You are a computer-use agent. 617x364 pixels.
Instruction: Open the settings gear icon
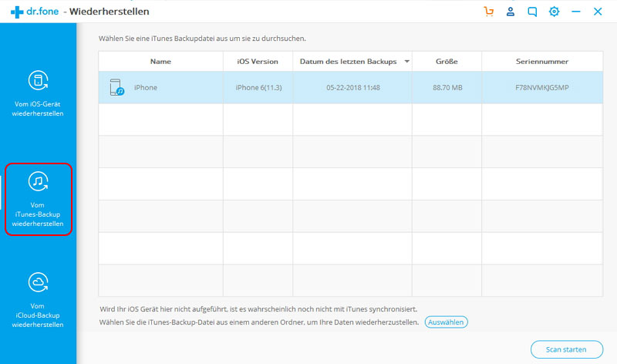[x=554, y=12]
